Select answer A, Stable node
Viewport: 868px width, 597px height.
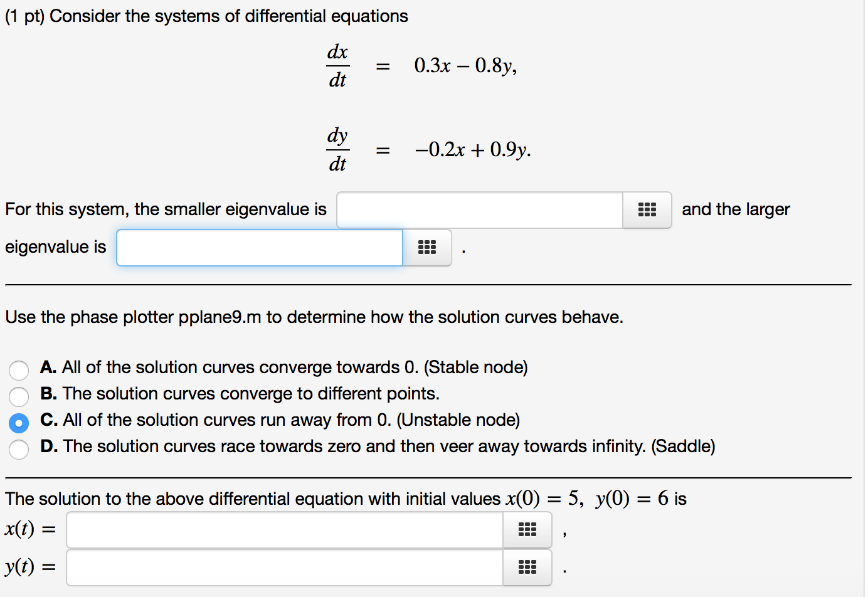[18, 370]
